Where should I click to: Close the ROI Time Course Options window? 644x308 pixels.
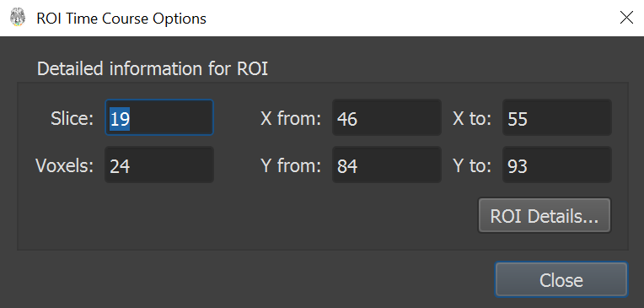626,18
